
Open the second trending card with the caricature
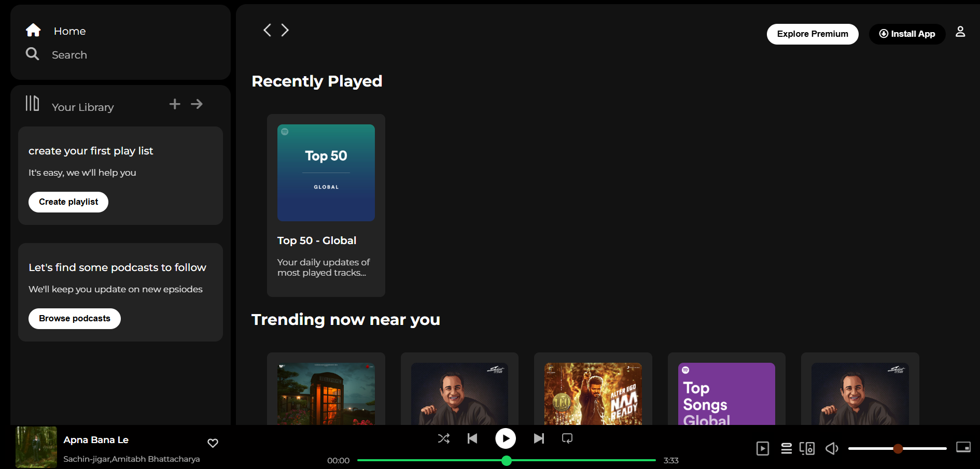(459, 394)
